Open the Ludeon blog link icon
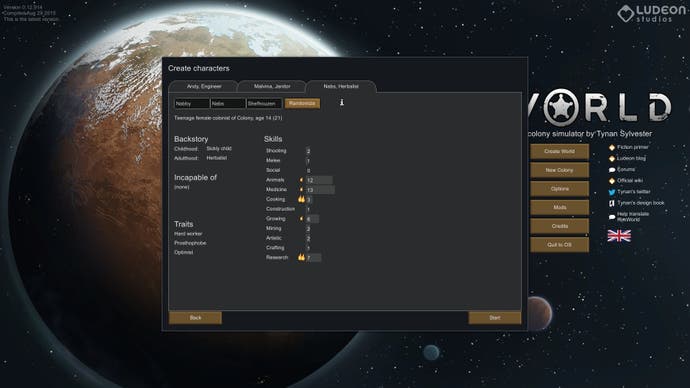This screenshot has height=388, width=690. [612, 158]
